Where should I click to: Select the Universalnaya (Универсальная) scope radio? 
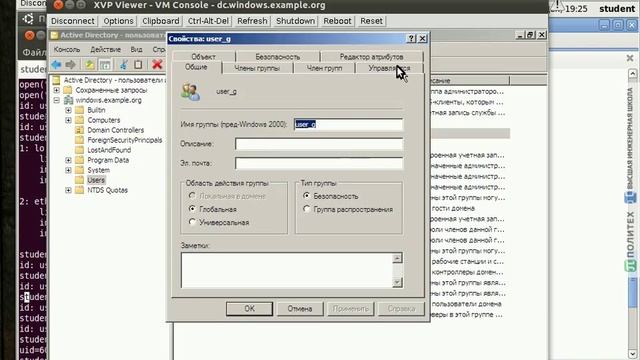tap(192, 222)
